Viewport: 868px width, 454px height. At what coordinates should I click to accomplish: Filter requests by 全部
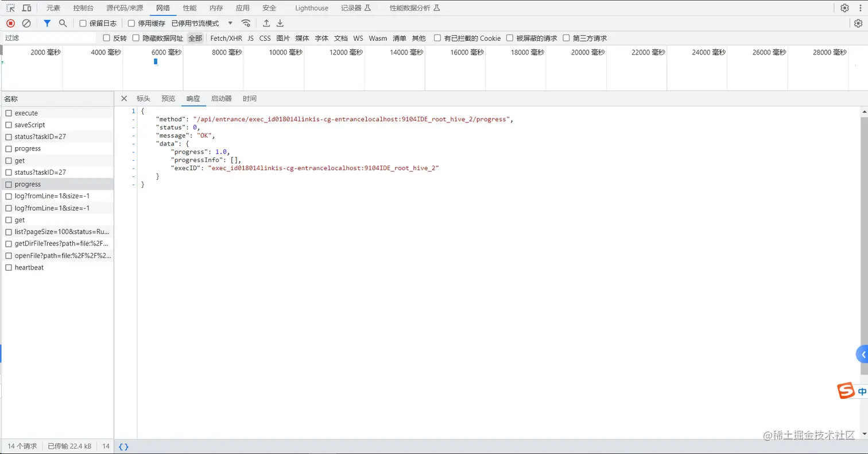pos(195,39)
